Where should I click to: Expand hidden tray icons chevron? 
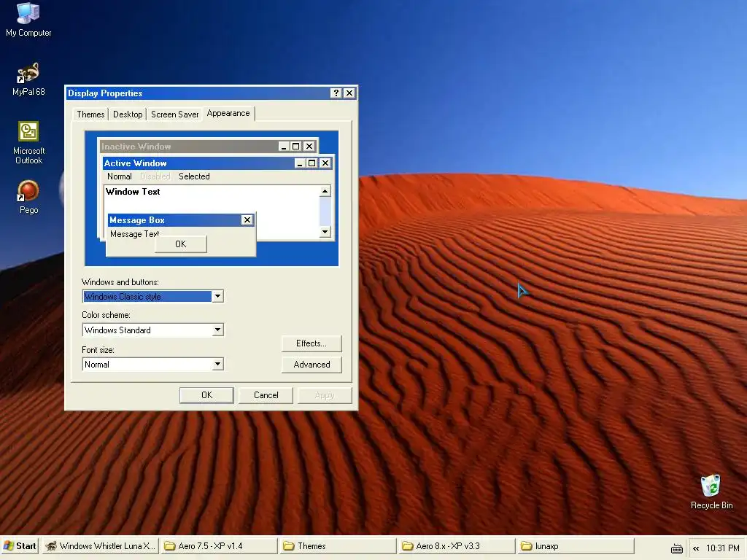(x=696, y=548)
